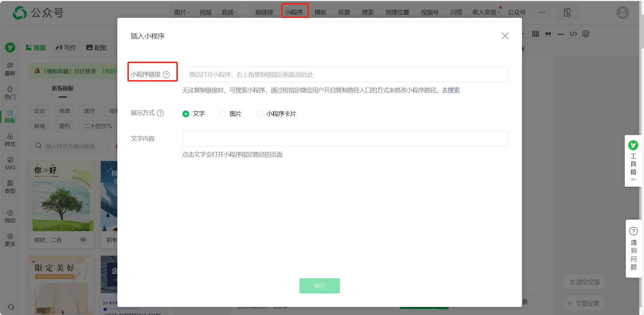The image size is (644, 315).
Task: Click the 确定 button in dialog
Action: coord(320,286)
